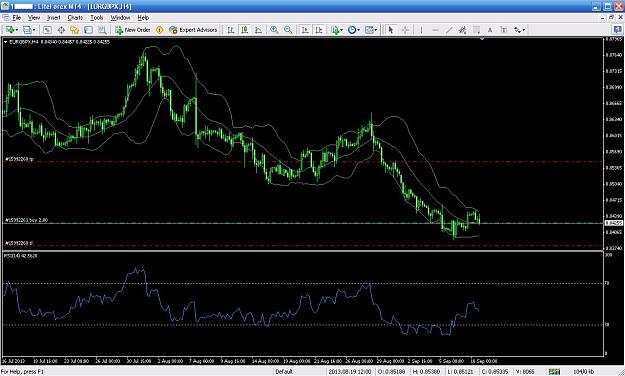The image size is (625, 376).
Task: Click the chat icon at toolbar's far right
Action: pos(617,30)
